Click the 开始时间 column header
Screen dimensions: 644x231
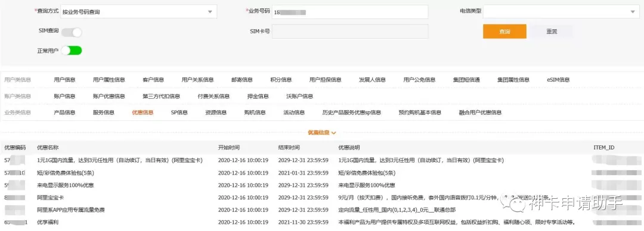(229, 147)
